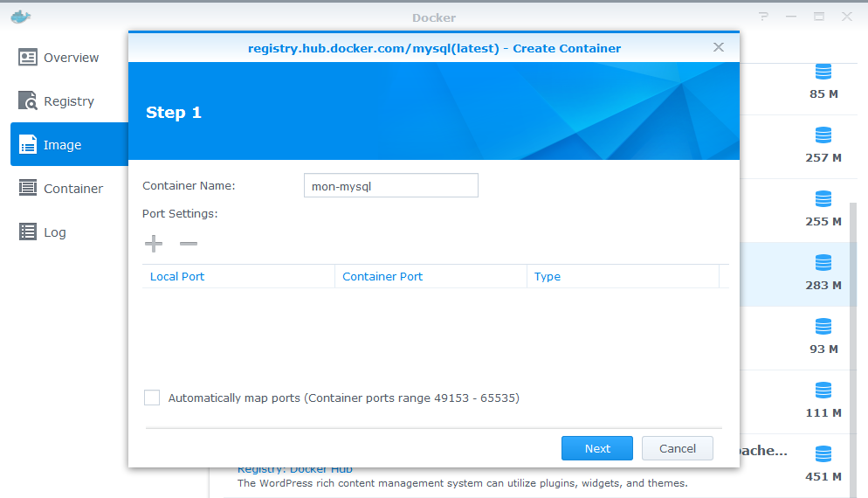This screenshot has height=498, width=868.
Task: Close the Docker window
Action: tap(847, 17)
